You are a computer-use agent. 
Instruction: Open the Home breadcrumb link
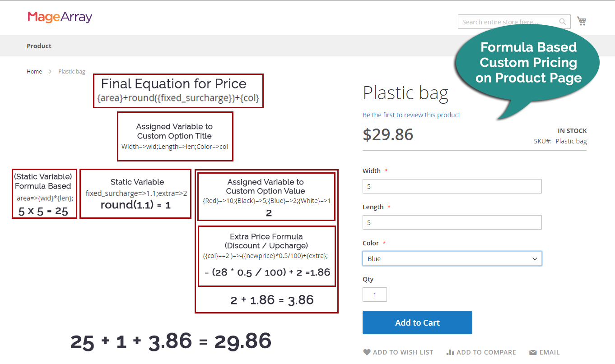[34, 71]
